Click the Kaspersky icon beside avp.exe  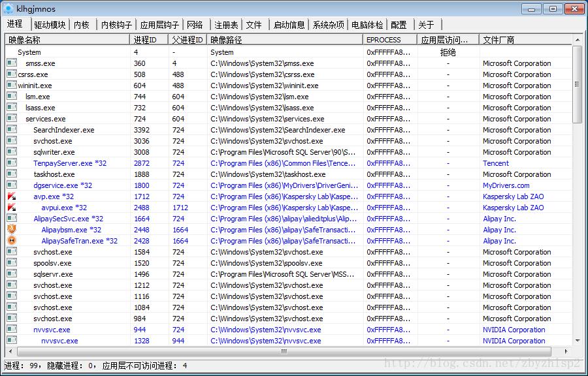point(12,196)
